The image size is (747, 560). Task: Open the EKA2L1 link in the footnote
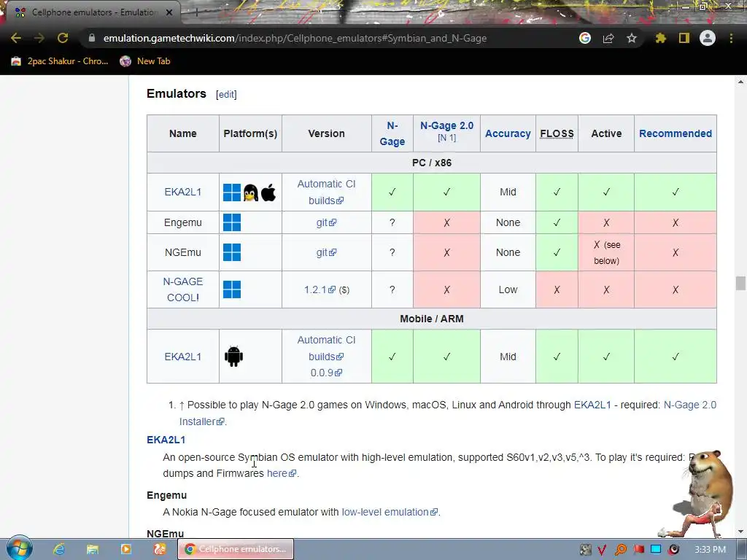coord(592,405)
